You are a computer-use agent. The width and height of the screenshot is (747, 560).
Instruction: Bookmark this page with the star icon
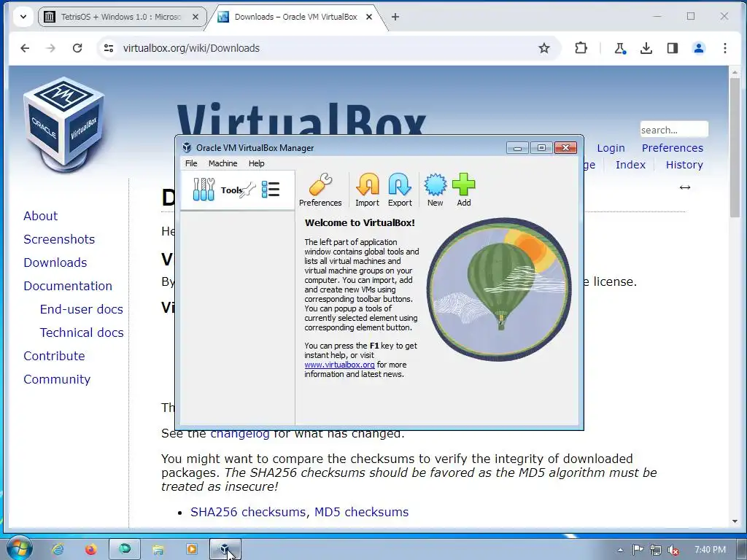point(544,48)
